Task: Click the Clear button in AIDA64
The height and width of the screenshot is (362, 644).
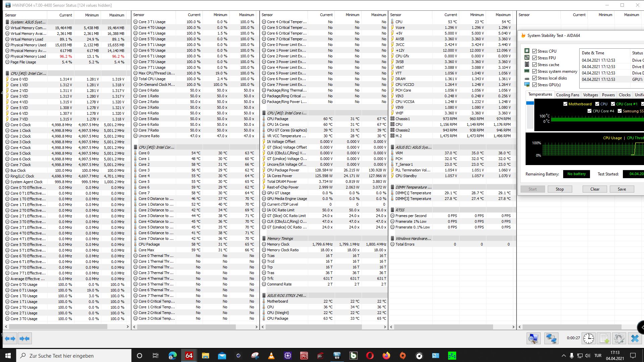Action: 595,189
